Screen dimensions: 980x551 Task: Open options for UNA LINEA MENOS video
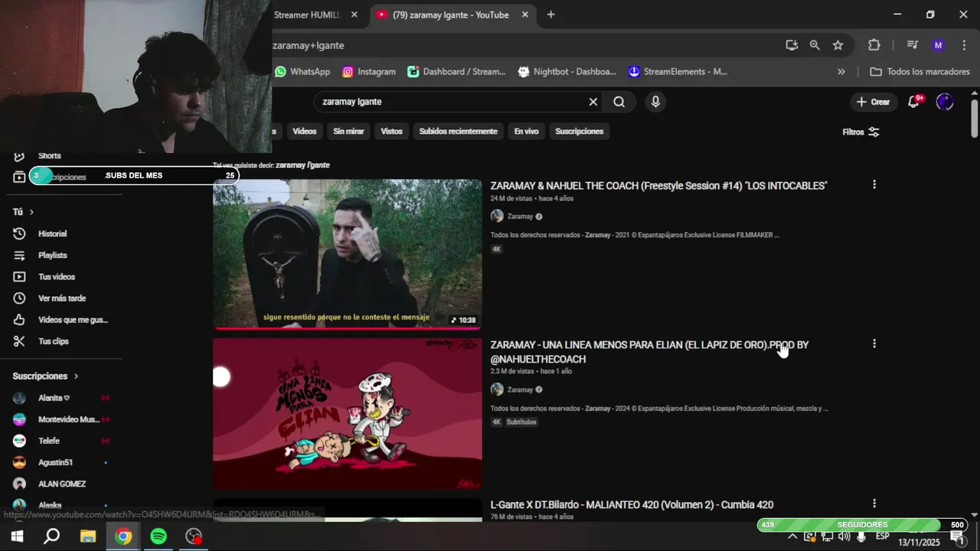[x=874, y=344]
